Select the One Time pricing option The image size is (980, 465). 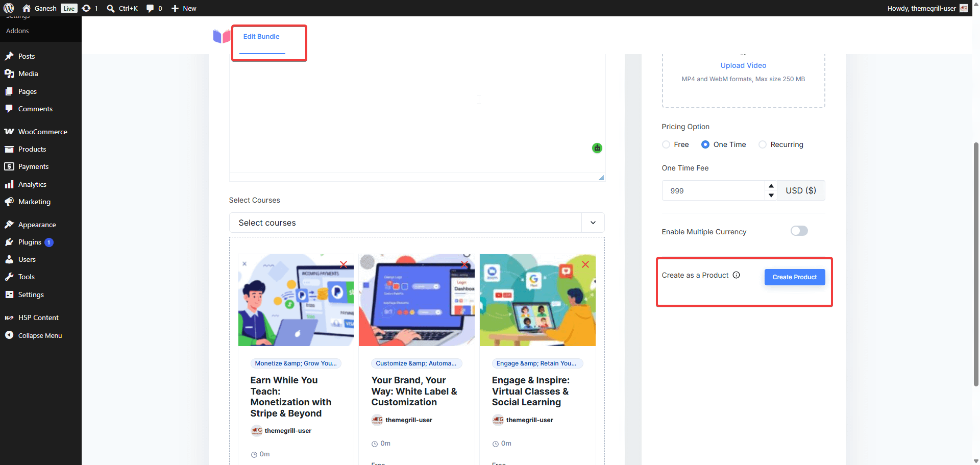tap(705, 144)
